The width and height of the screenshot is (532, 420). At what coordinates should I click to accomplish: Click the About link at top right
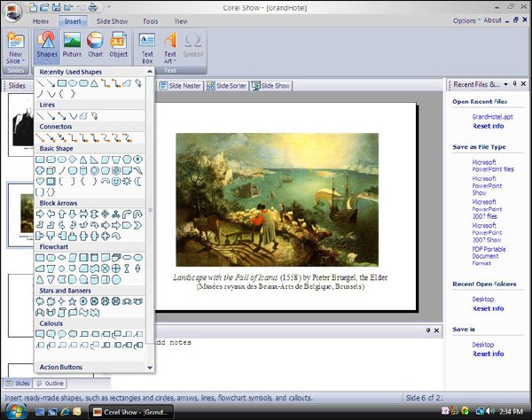[x=492, y=20]
